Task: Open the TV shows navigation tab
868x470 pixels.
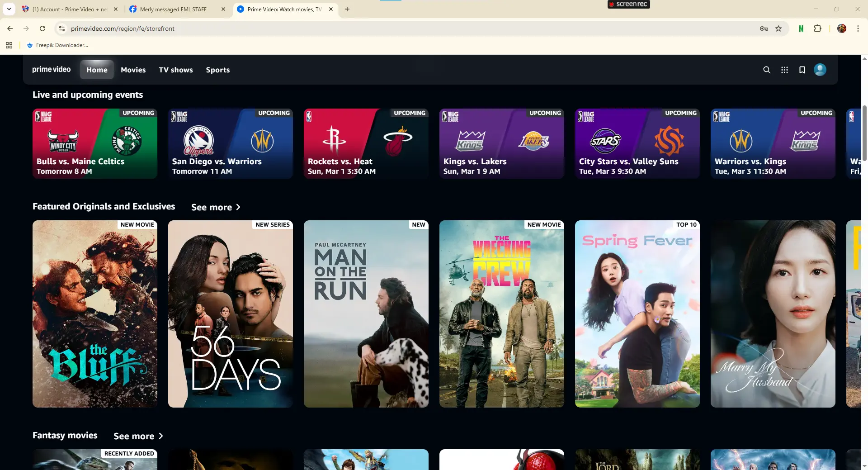Action: 176,70
